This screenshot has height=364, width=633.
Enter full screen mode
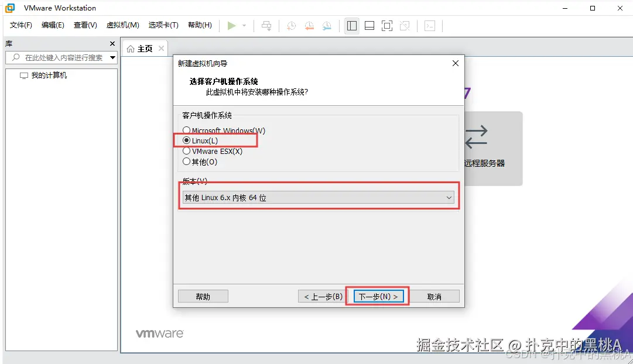(x=387, y=26)
